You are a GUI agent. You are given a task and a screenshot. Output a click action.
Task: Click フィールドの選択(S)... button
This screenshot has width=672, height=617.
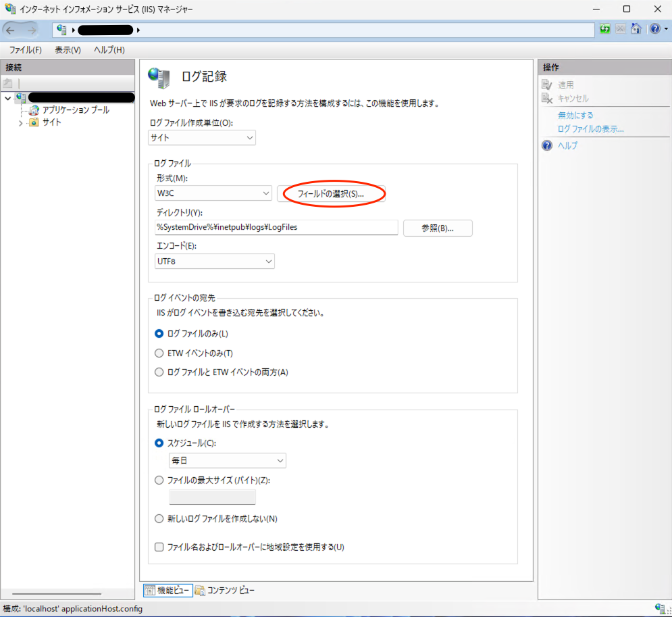pyautogui.click(x=331, y=194)
